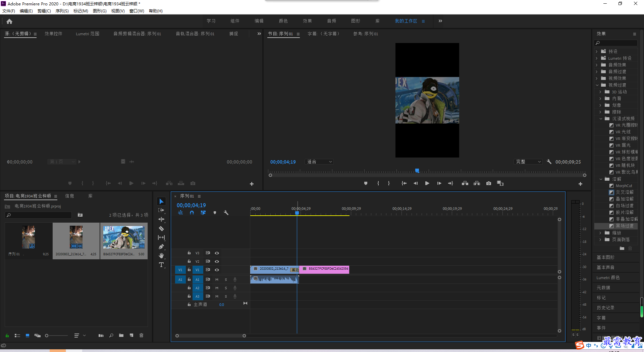This screenshot has height=352, width=644.
Task: Select the Type tool
Action: (161, 265)
